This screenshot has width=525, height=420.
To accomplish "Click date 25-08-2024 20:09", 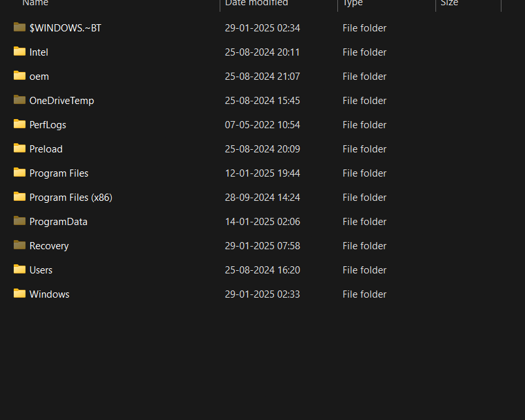I will point(263,149).
